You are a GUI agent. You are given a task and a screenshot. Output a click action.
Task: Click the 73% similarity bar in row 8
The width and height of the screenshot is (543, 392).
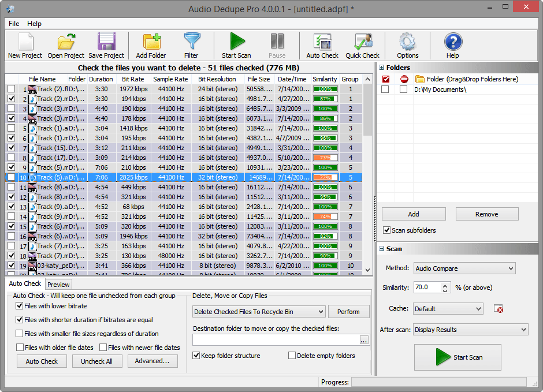325,158
